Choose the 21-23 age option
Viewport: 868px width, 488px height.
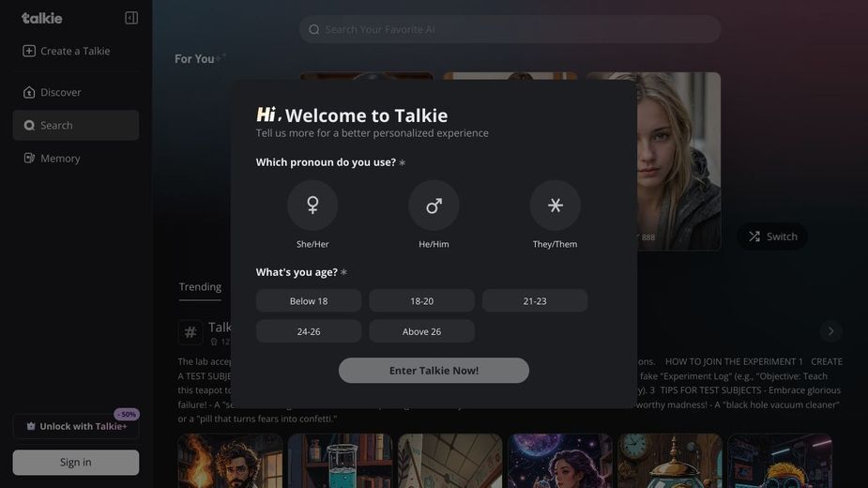click(x=535, y=300)
